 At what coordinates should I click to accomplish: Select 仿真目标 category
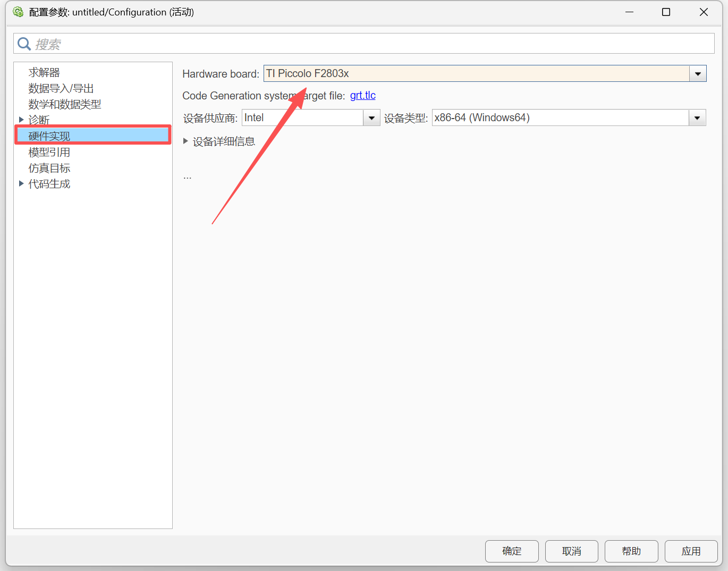[x=49, y=168]
